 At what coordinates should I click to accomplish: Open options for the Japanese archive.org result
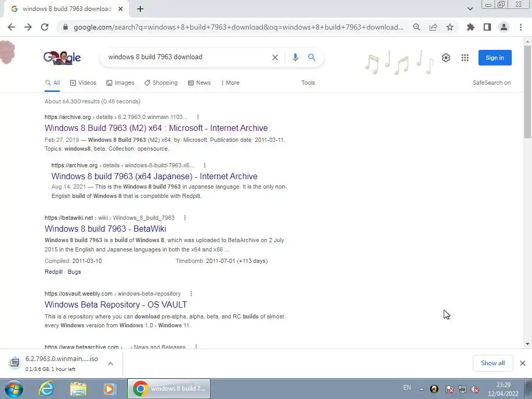pos(205,165)
